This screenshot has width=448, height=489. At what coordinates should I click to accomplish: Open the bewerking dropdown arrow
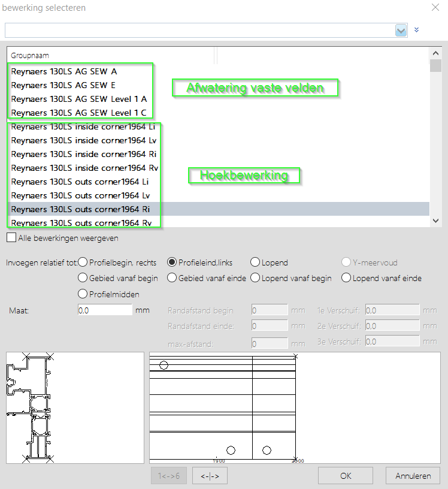(x=401, y=31)
